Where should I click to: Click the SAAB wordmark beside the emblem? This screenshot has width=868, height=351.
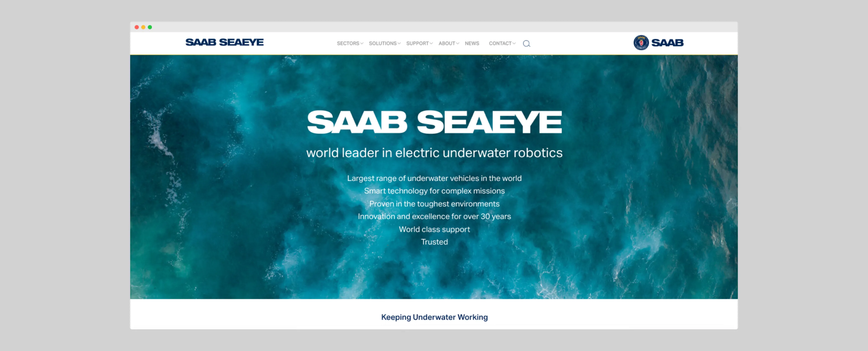pos(667,43)
